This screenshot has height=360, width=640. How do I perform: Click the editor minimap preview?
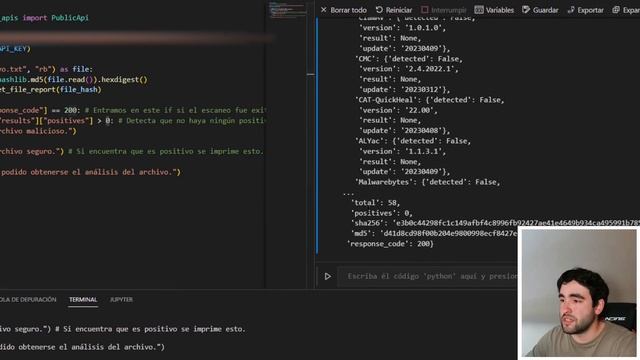(x=288, y=10)
